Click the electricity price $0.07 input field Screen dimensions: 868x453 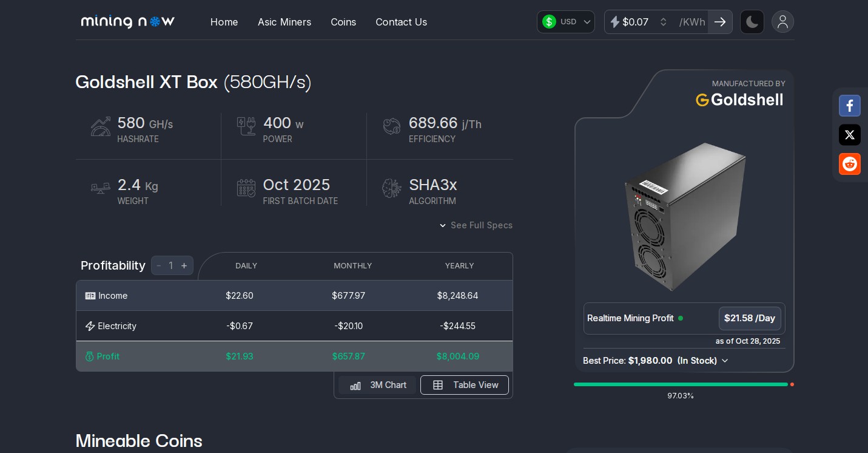pos(639,22)
